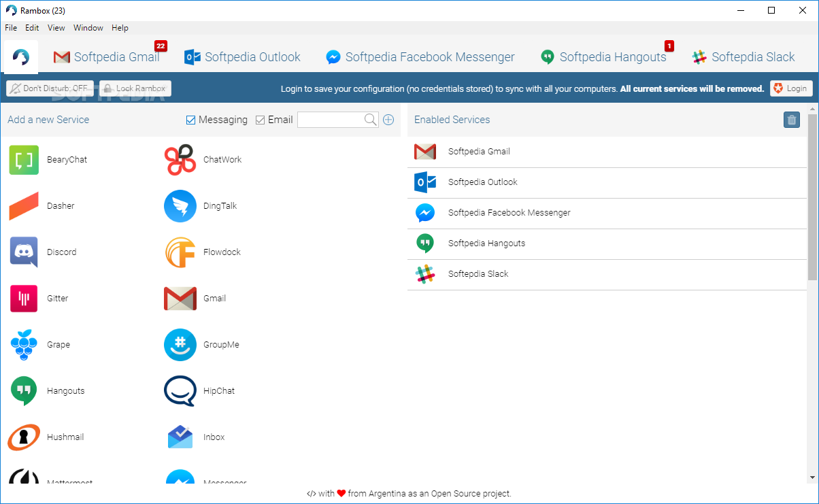Click the Gmail icon in Add a new Service
The width and height of the screenshot is (819, 504).
180,299
